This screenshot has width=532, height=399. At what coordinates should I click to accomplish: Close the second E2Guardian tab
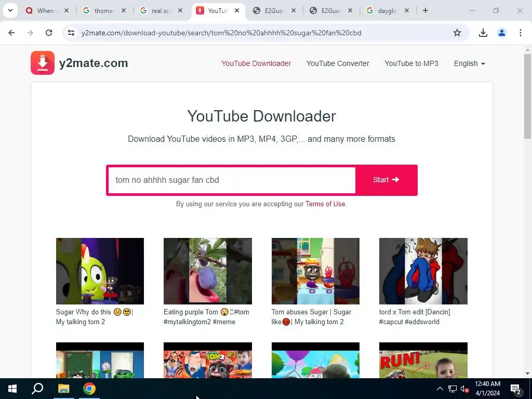[350, 10]
